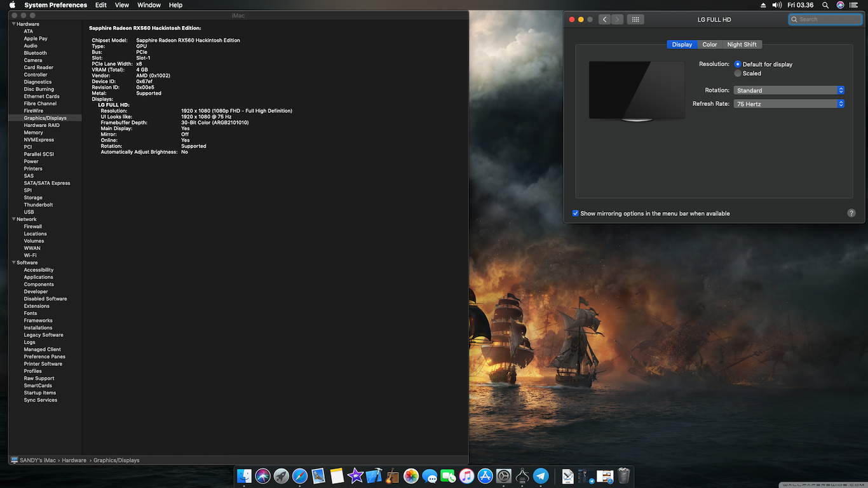Open the Edit menu
This screenshot has width=868, height=488.
(101, 4)
